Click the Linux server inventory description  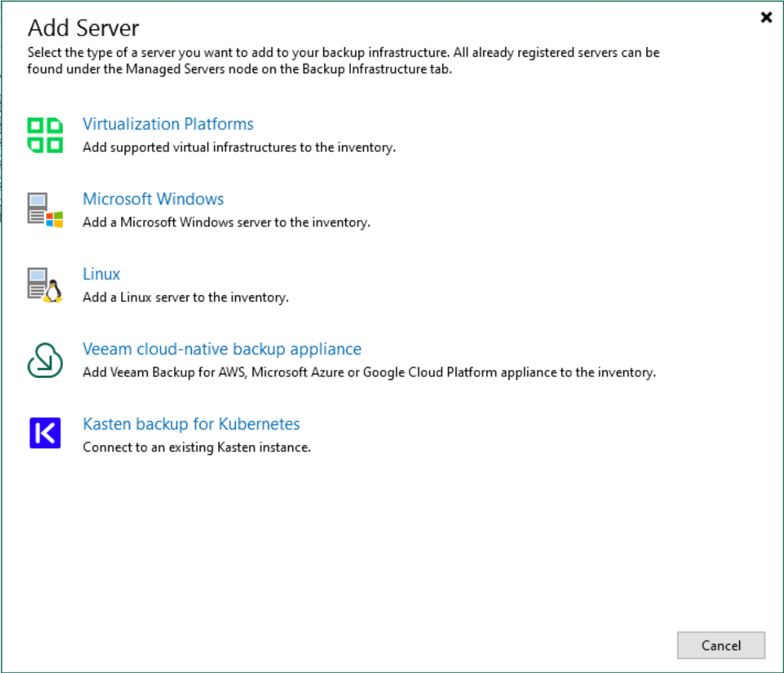point(185,297)
